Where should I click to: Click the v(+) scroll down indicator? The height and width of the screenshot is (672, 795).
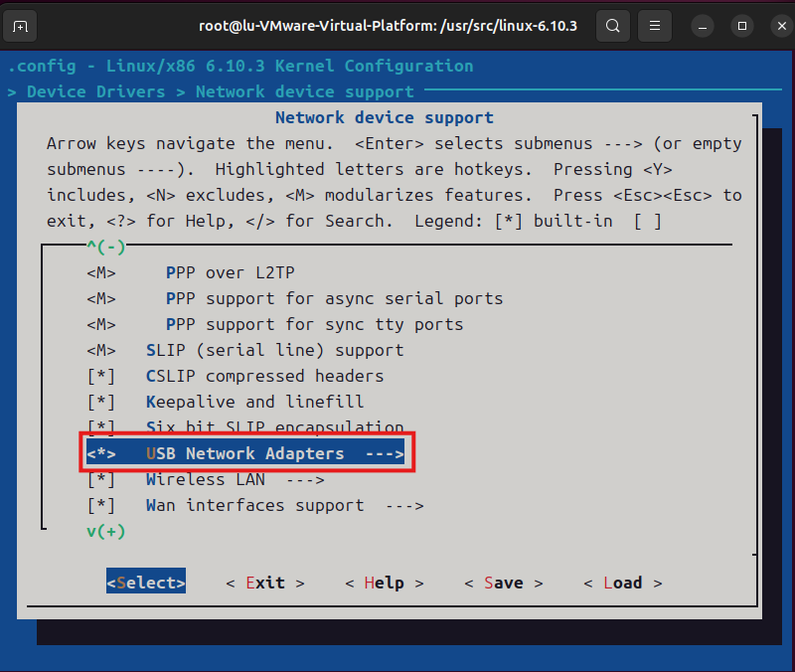tap(105, 531)
